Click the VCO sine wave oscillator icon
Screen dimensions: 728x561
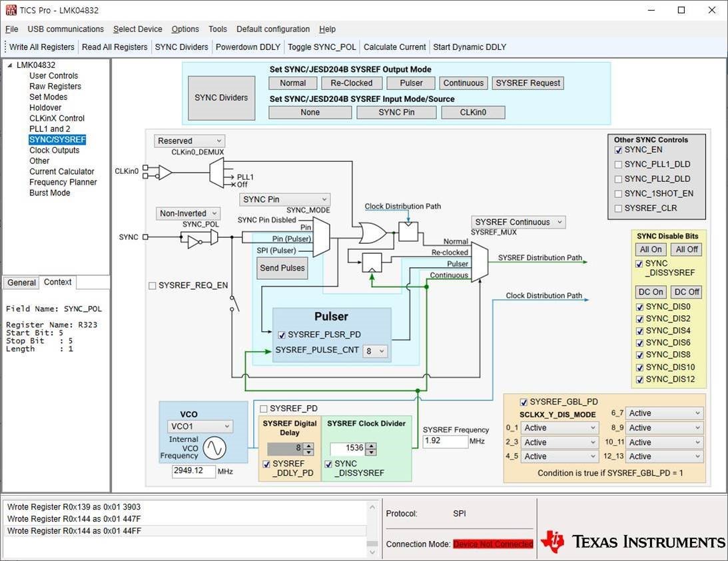[x=214, y=448]
